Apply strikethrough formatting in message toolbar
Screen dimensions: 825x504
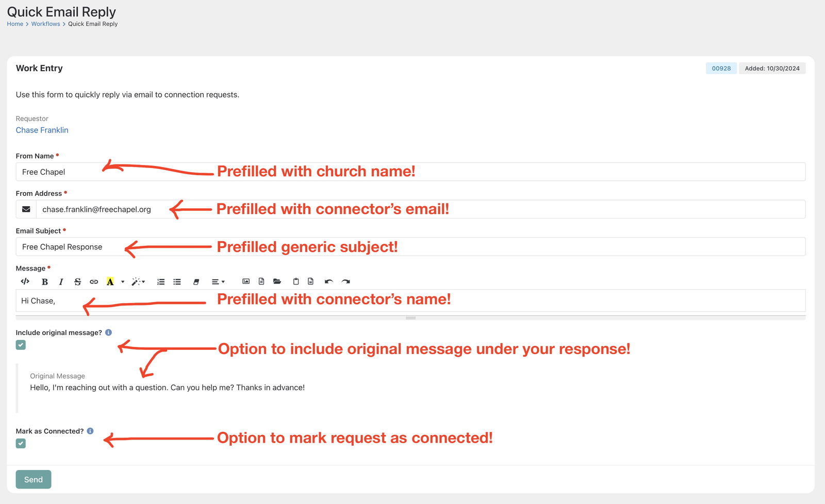(x=77, y=281)
